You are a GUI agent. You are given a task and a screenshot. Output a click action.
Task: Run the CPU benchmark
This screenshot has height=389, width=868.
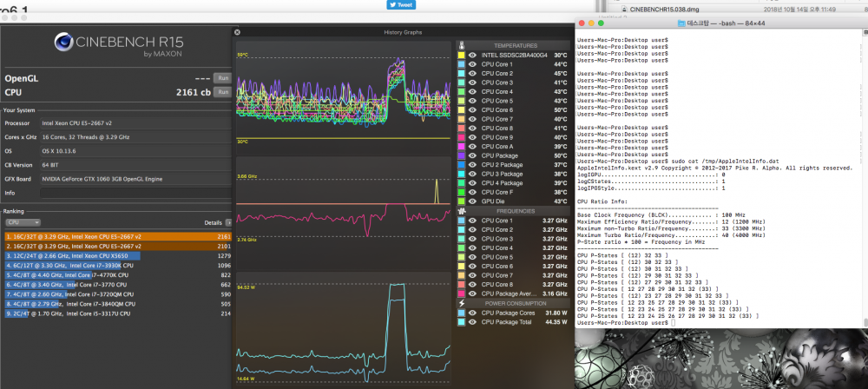222,92
